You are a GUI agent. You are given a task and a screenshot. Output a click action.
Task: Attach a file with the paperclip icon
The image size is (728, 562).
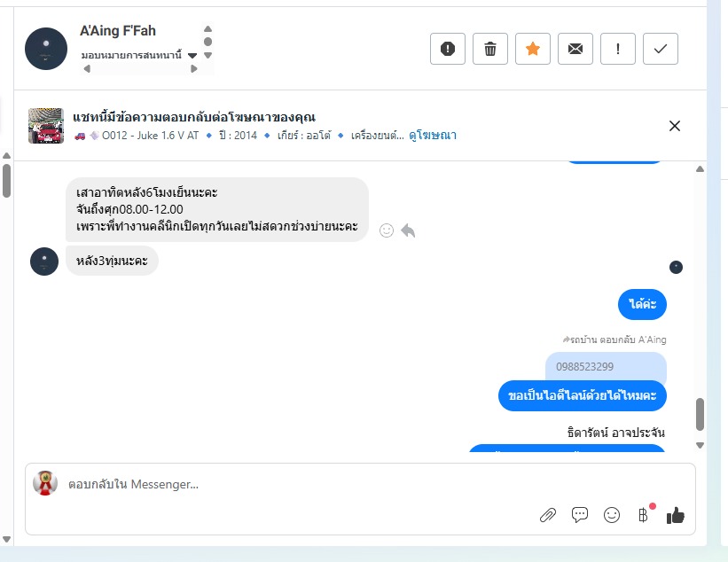pos(548,515)
